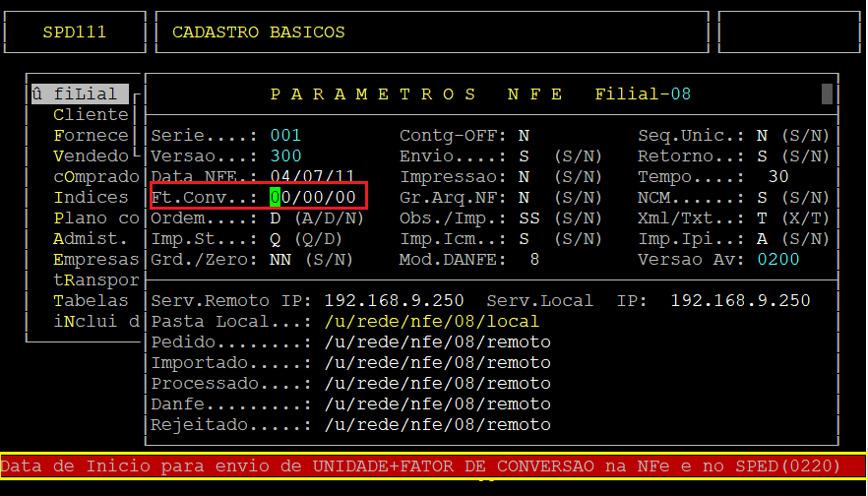The image size is (868, 496).
Task: Edit the Versao field value 300
Action: [285, 156]
